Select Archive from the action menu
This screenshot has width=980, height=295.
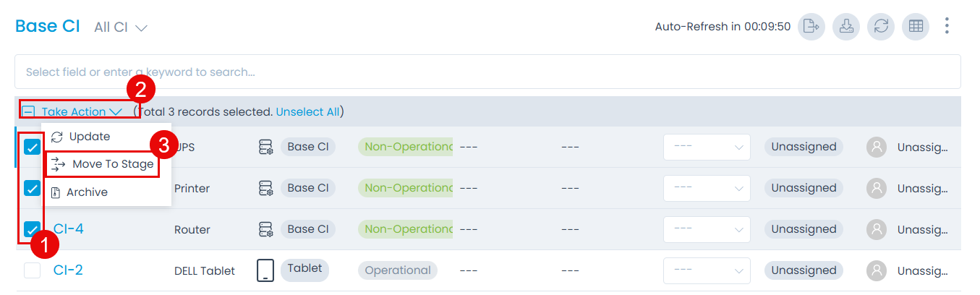[x=87, y=192]
